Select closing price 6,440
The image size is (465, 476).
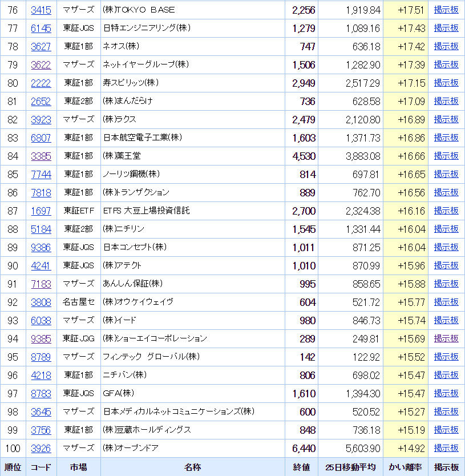(304, 449)
